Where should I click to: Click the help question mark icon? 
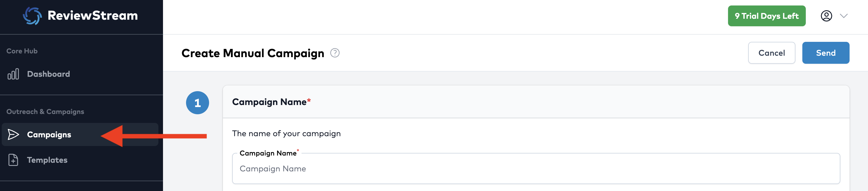335,53
